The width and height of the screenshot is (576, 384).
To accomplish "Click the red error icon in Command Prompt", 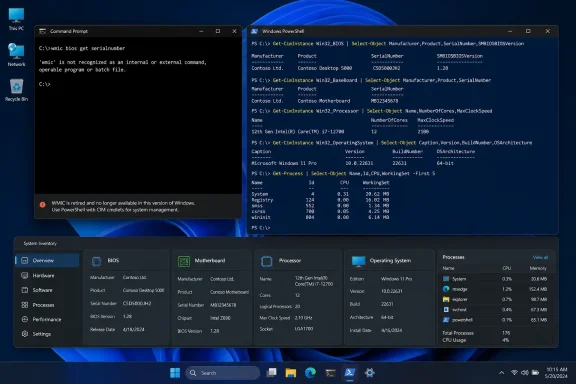I will pyautogui.click(x=43, y=205).
